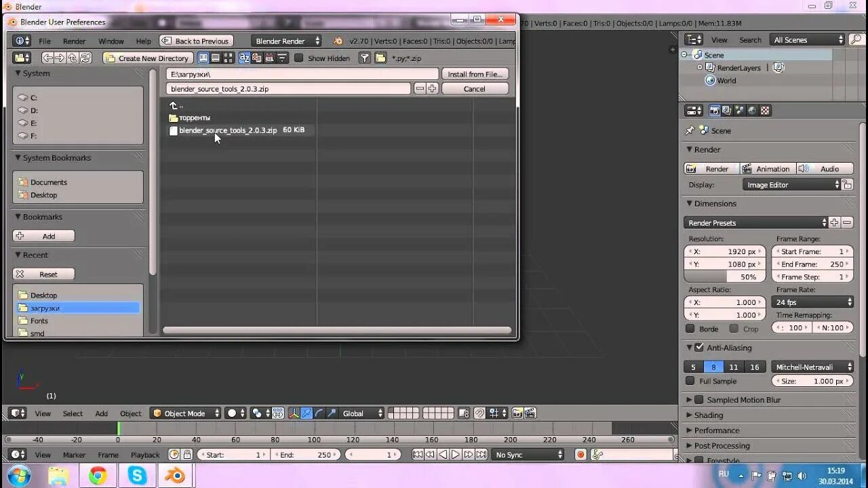Open Scene properties tab
This screenshot has height=488, width=868.
tap(740, 110)
